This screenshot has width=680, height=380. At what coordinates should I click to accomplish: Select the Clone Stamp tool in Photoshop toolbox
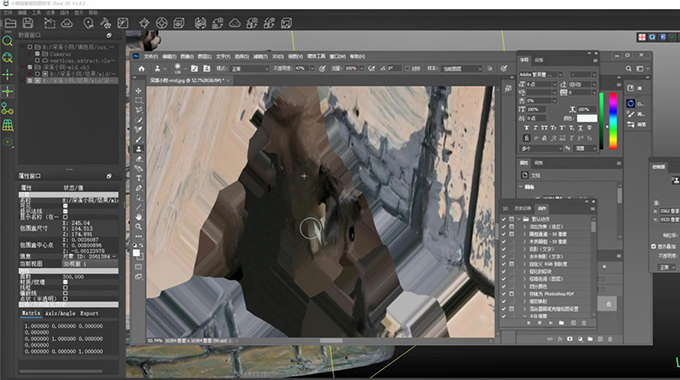click(x=138, y=149)
